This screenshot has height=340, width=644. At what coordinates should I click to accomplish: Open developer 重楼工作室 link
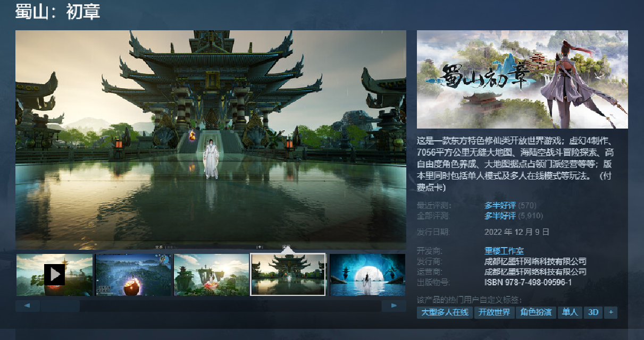pos(504,251)
